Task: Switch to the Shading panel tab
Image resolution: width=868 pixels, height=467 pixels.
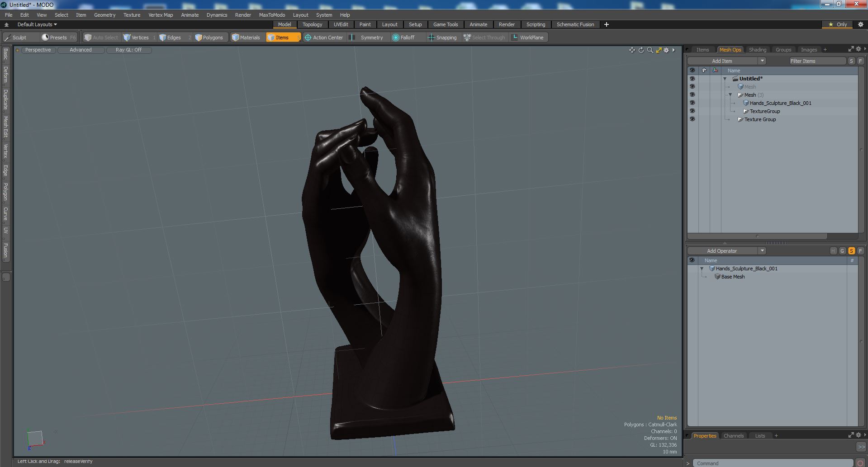Action: coord(757,50)
